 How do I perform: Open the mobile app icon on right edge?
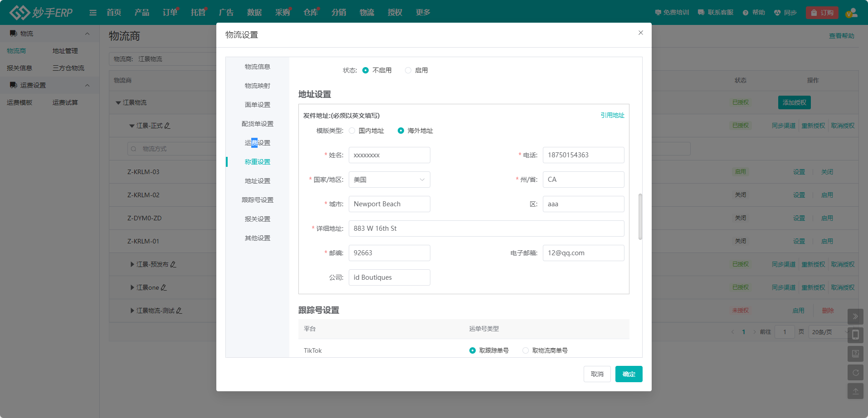point(856,335)
